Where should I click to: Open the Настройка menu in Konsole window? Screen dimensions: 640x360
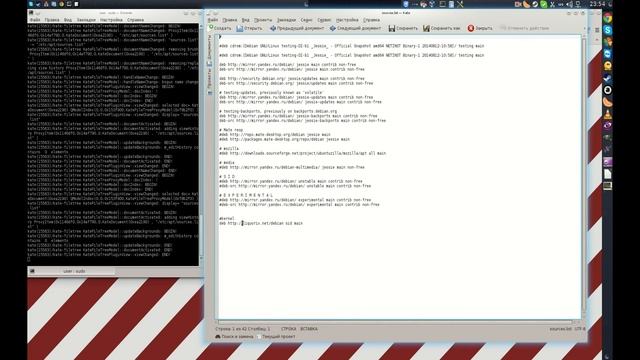(x=111, y=20)
